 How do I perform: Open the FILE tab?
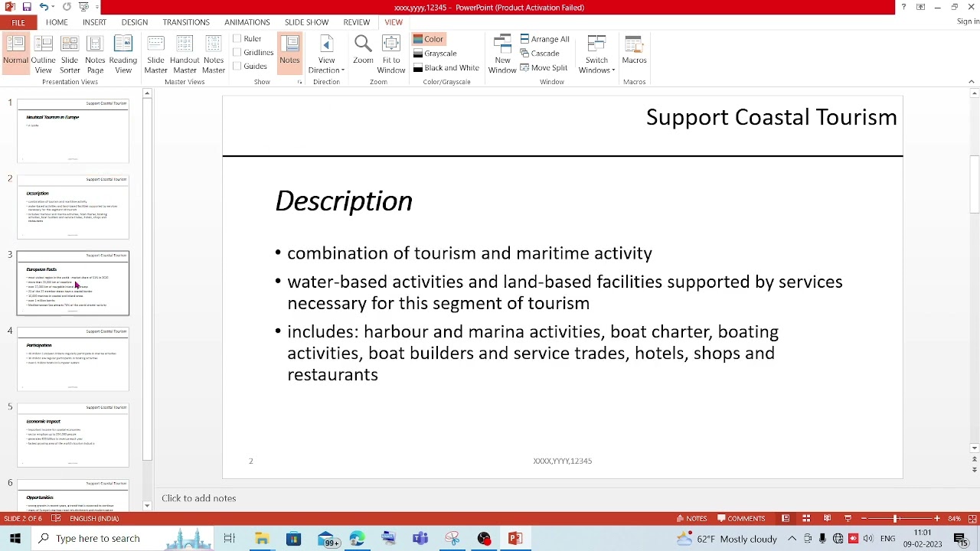tap(18, 22)
